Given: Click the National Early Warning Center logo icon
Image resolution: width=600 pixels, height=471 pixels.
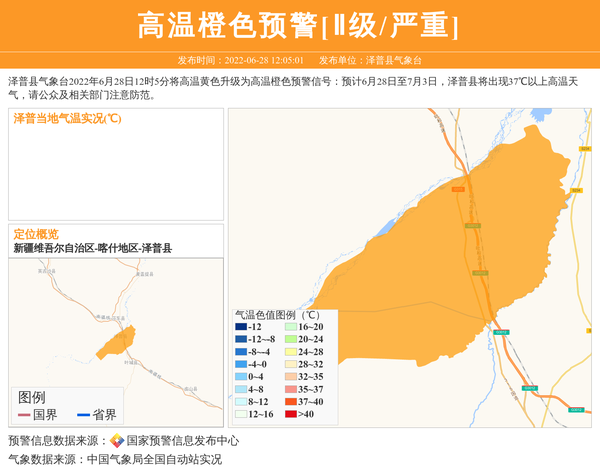Looking at the screenshot, I should (117, 441).
